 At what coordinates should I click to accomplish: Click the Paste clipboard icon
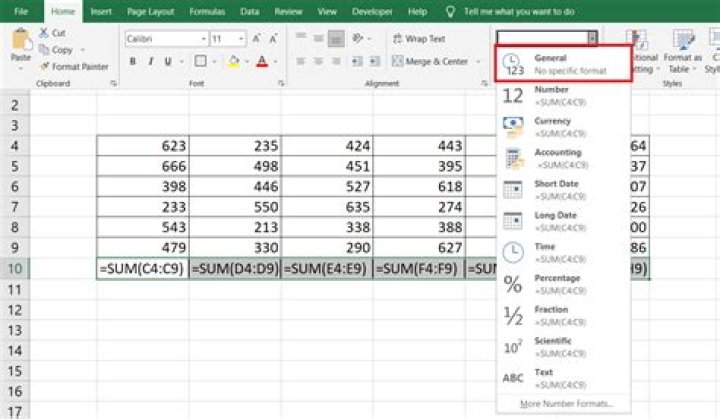pyautogui.click(x=20, y=40)
